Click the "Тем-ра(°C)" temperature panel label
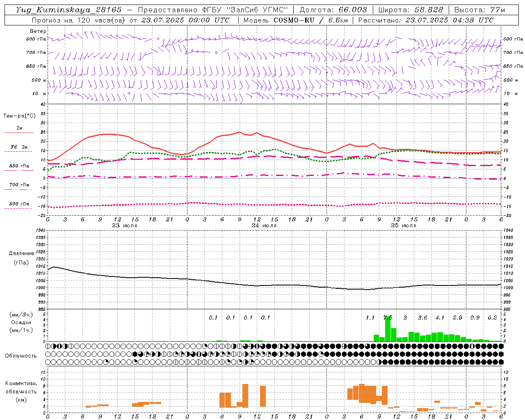The image size is (525, 420). (x=19, y=116)
